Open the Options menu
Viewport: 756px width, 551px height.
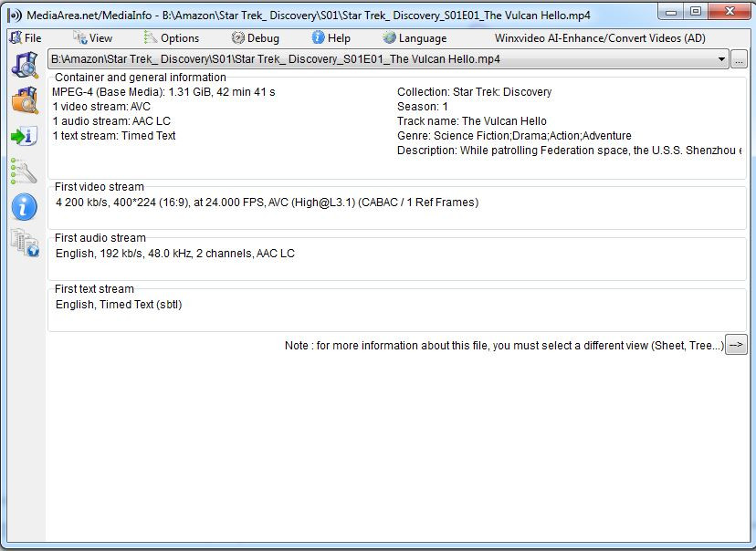coord(171,38)
